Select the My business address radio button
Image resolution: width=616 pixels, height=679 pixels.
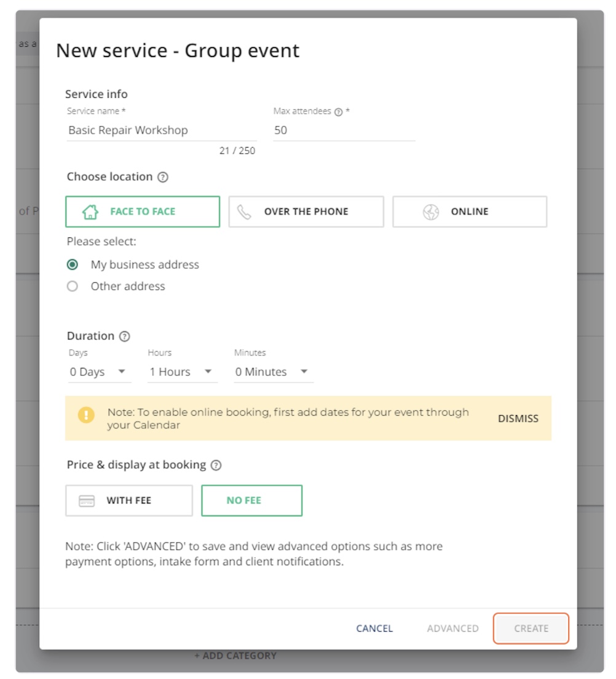pos(73,265)
